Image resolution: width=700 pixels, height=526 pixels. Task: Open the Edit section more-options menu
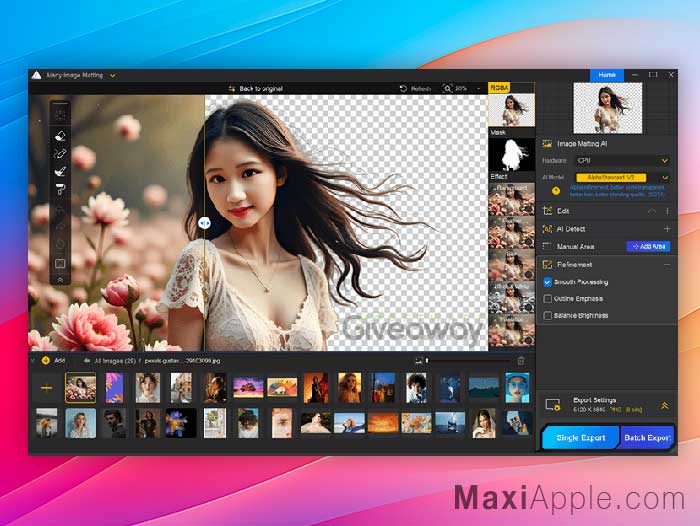667,211
